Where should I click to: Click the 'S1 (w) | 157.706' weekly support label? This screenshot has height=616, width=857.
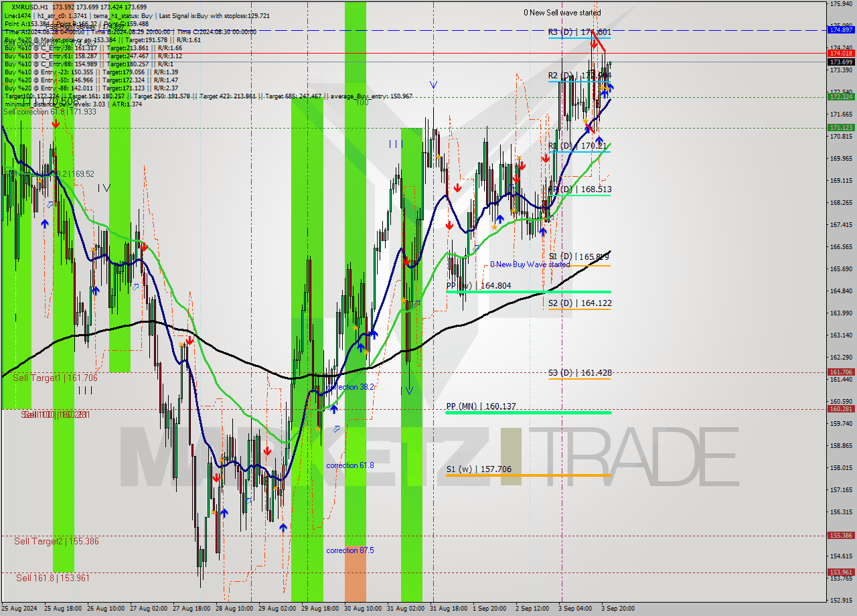pyautogui.click(x=479, y=469)
